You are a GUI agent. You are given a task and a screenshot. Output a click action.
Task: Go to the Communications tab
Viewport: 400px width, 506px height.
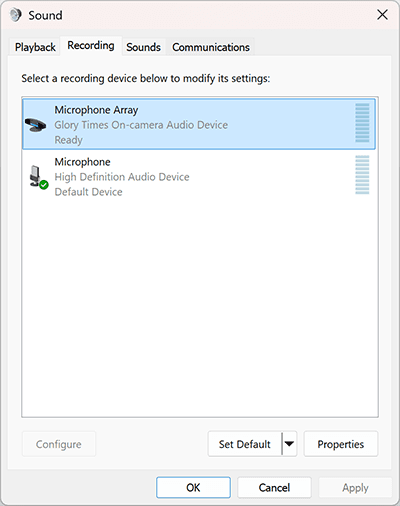(211, 47)
